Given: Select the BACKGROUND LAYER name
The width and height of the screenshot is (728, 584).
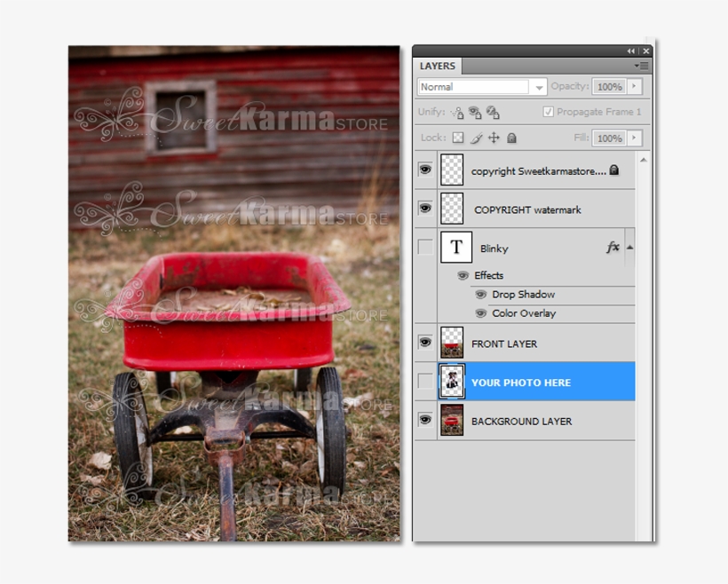Looking at the screenshot, I should pyautogui.click(x=521, y=422).
